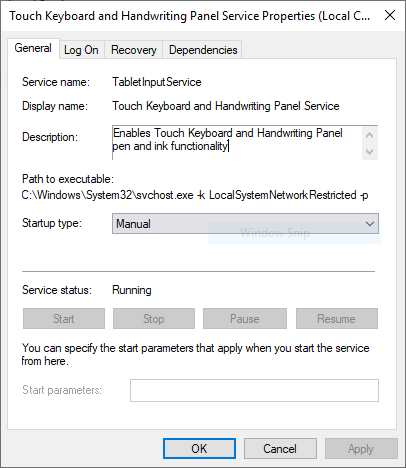Select the TabletInputService service name text

157,82
